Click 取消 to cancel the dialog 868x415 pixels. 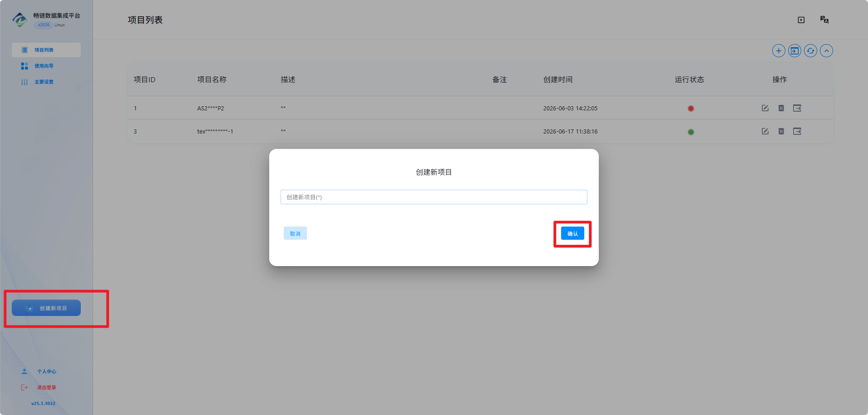click(295, 233)
